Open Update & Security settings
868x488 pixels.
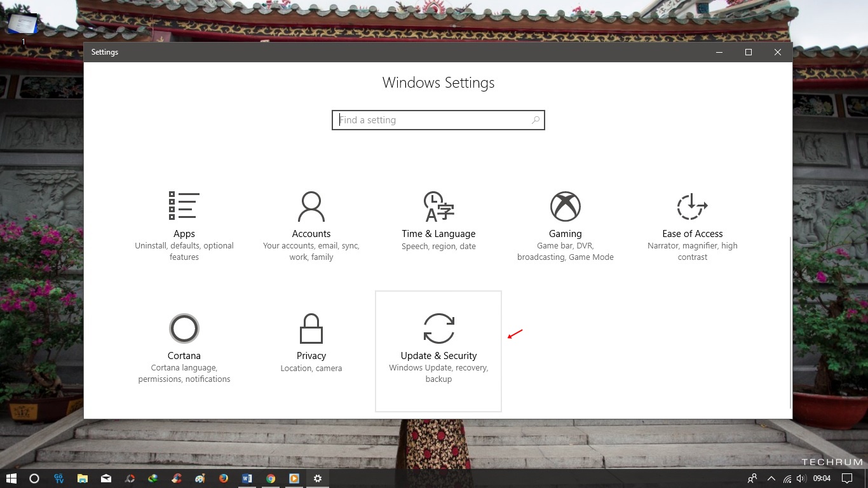pos(438,351)
